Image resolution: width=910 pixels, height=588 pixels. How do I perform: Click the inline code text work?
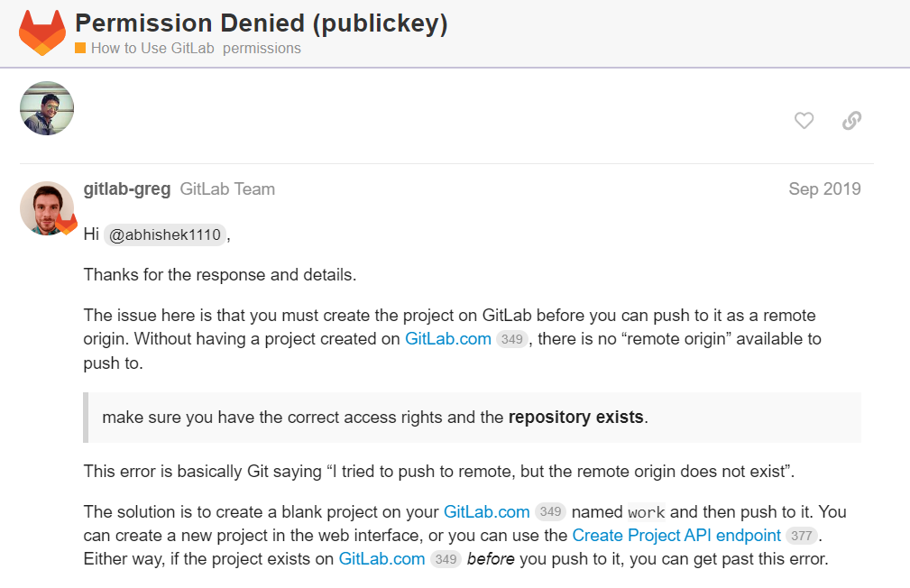coord(646,511)
